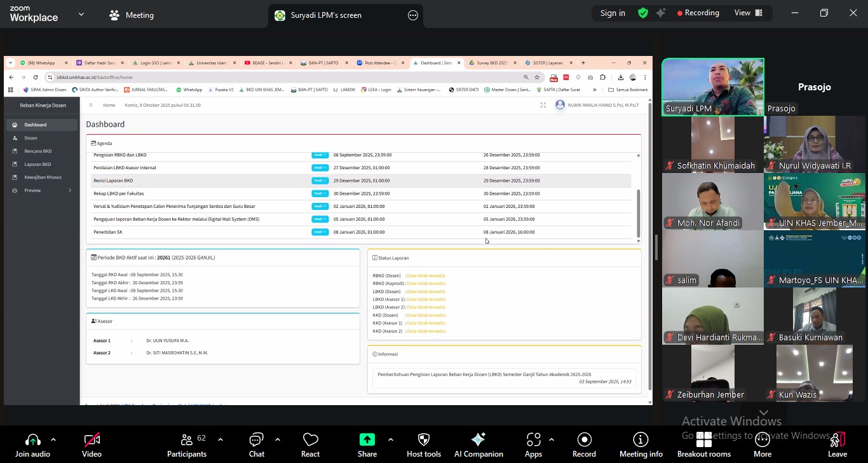Select Suryadi LPM video thumbnail
Viewport: 868px width, 463px height.
pyautogui.click(x=713, y=87)
